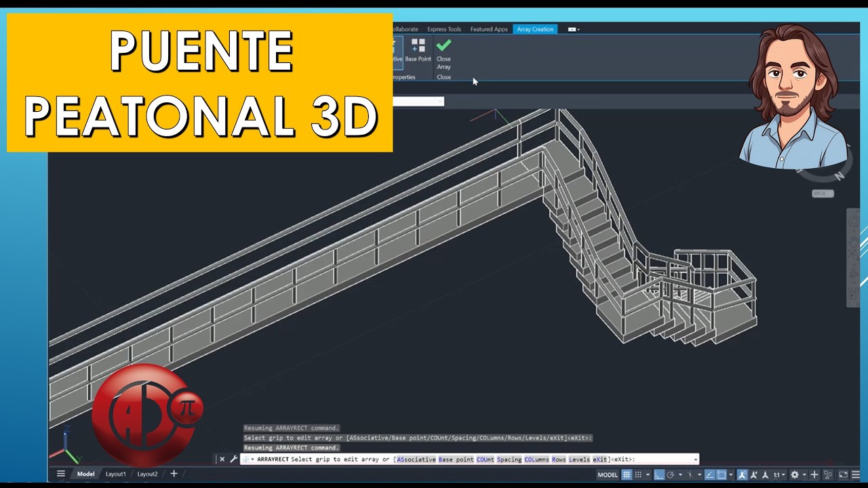Open 1:1 annotation scale dropdown
Image resolution: width=868 pixels, height=488 pixels.
point(779,474)
